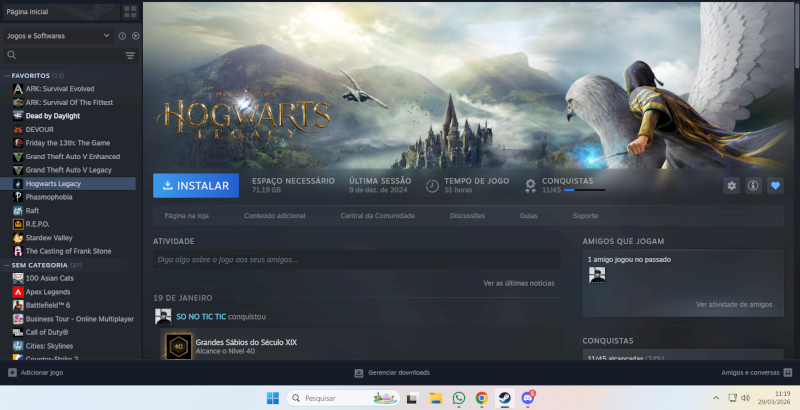
Task: Click the taskbar Pesquisar search box
Action: click(343, 398)
